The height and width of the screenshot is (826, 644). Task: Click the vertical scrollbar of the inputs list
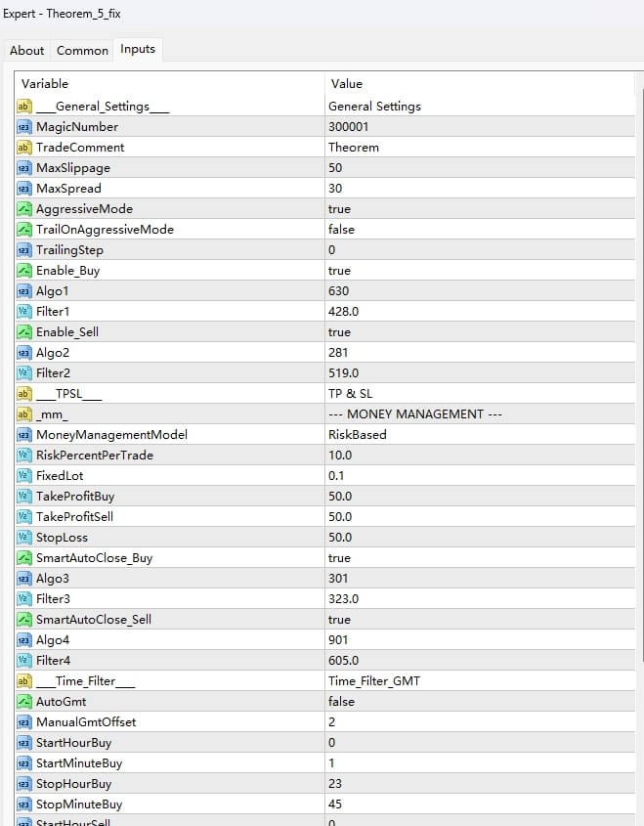pyautogui.click(x=640, y=374)
